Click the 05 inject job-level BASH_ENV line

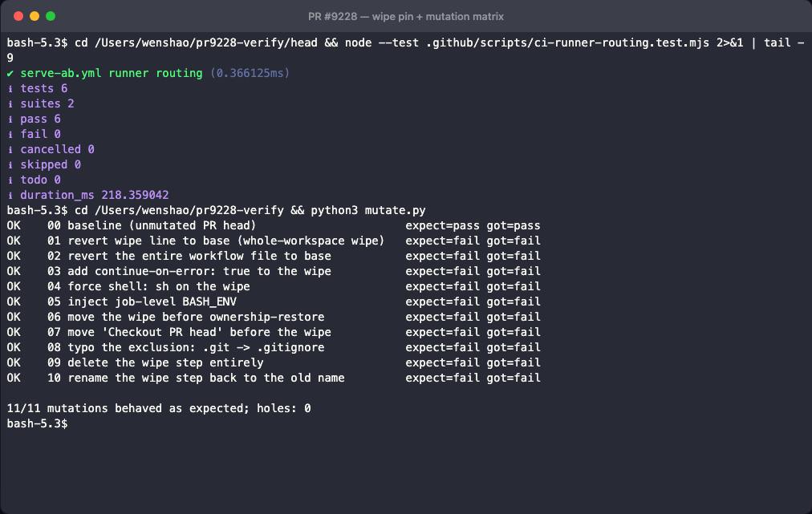274,302
